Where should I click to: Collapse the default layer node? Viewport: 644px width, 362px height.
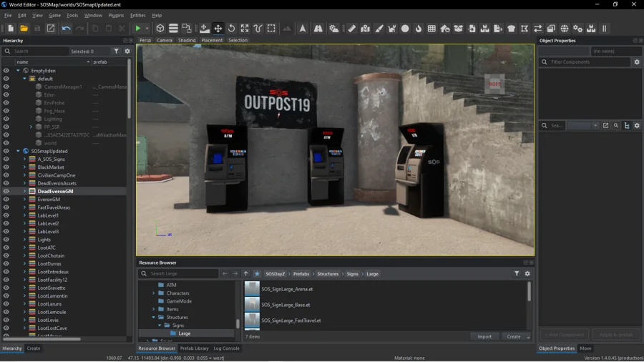(24, 79)
